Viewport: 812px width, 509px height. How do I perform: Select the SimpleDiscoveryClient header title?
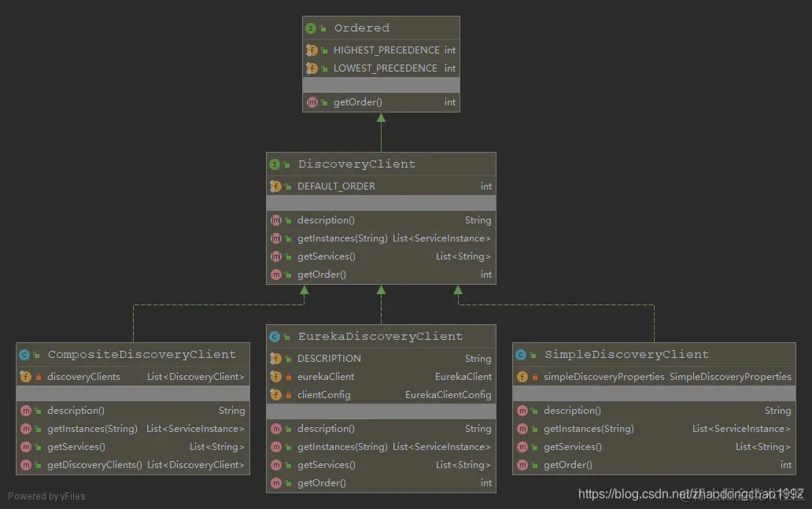coord(626,355)
